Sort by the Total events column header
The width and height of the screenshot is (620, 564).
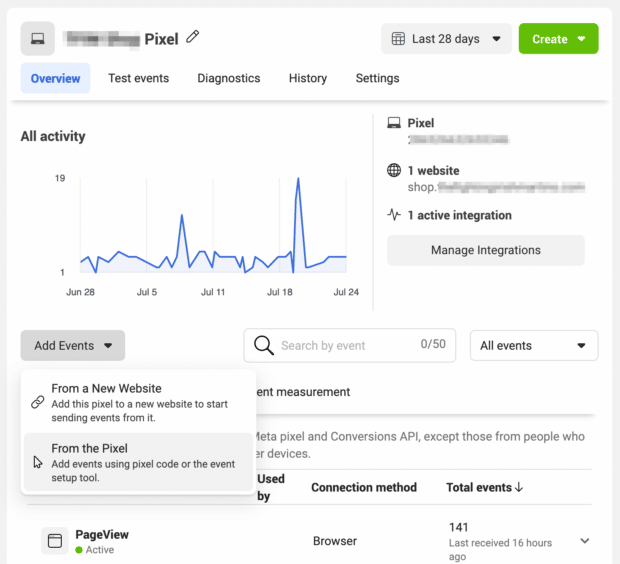click(485, 487)
